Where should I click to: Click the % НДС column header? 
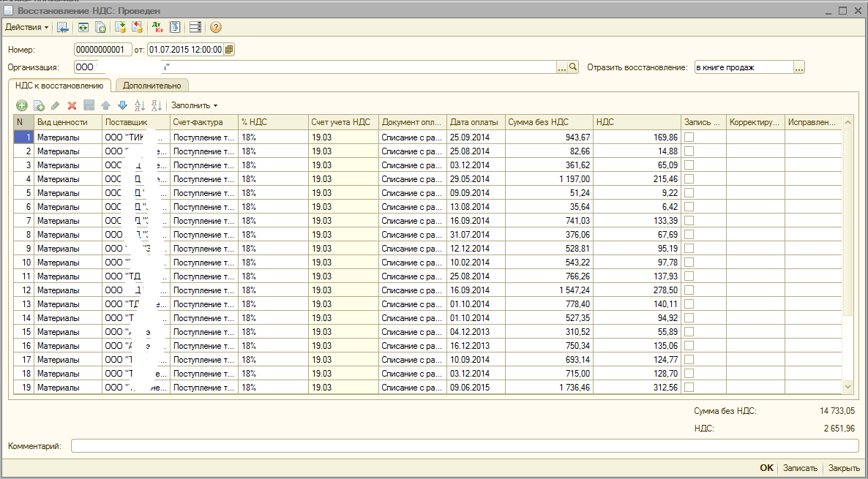274,122
